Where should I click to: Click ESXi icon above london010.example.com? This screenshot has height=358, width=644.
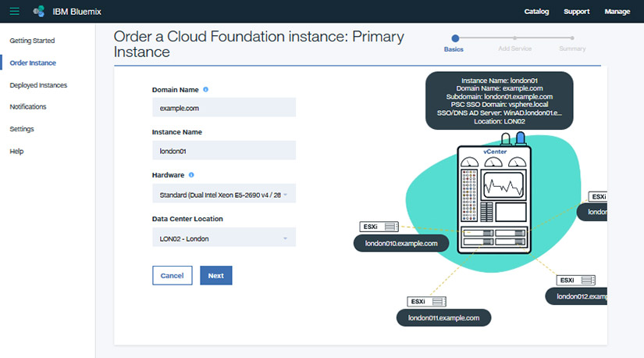pyautogui.click(x=379, y=227)
